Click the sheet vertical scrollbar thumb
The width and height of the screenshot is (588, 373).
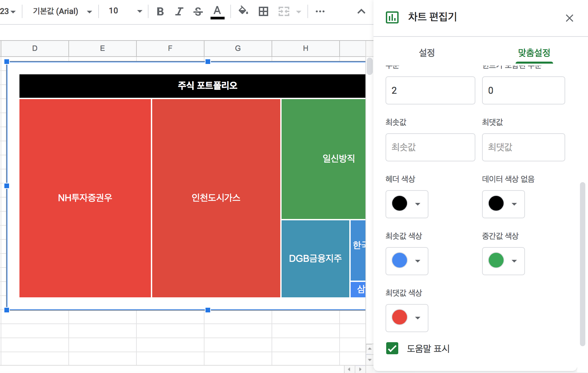pos(369,66)
